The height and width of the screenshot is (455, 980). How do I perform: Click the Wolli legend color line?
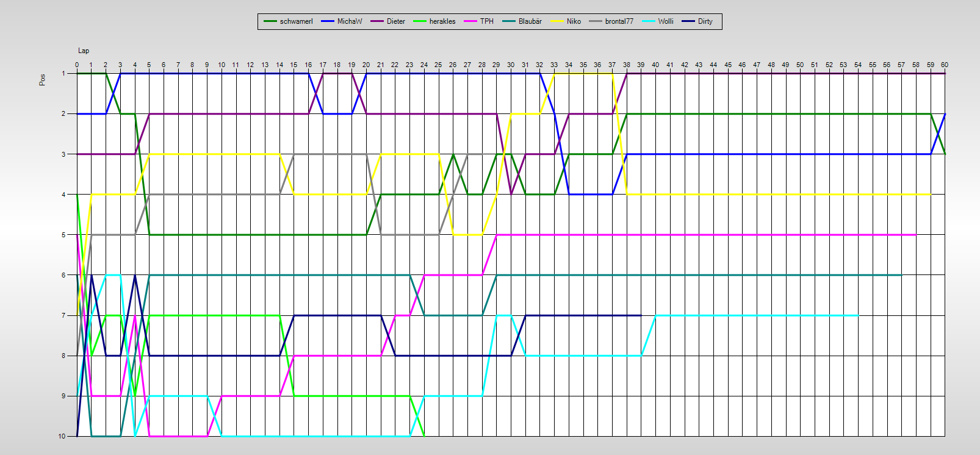point(649,21)
